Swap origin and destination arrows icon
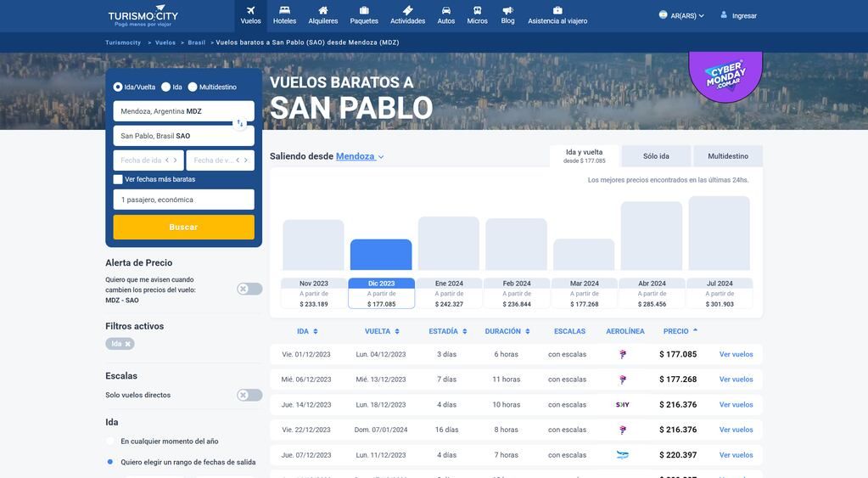Screen dimensions: 868x478 (240, 124)
